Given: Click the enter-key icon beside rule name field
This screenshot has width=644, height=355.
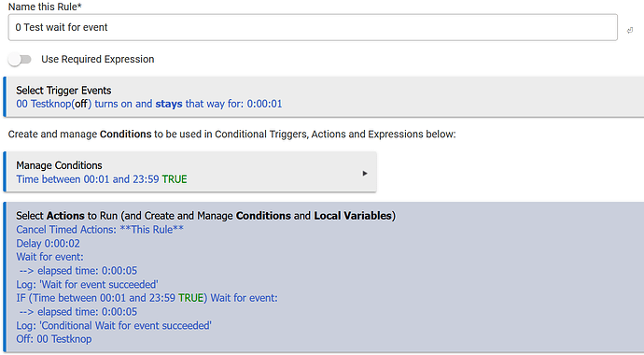Looking at the screenshot, I should [x=630, y=31].
